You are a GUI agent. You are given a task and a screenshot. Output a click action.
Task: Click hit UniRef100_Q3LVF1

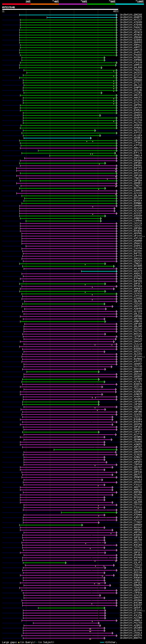[x=131, y=563]
